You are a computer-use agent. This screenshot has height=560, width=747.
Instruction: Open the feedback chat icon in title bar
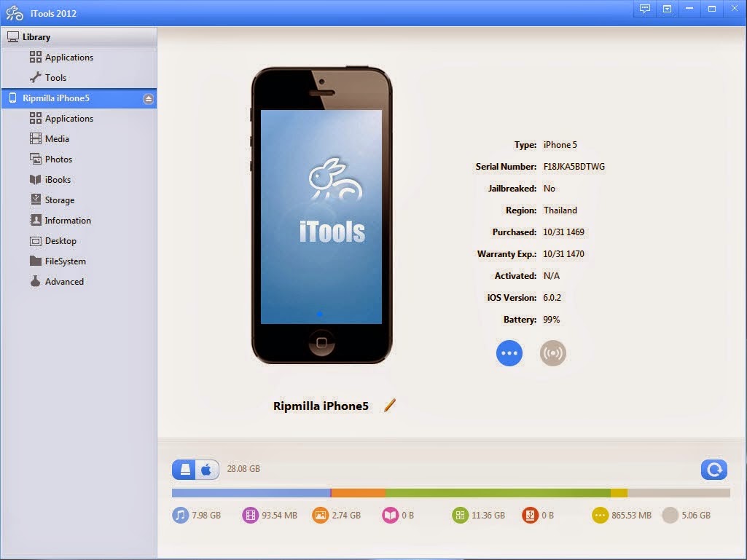[644, 9]
